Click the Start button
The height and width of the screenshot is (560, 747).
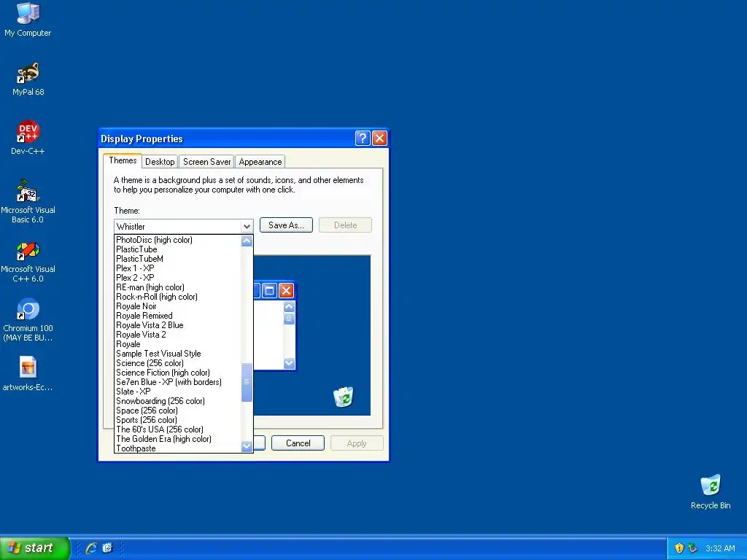click(34, 548)
